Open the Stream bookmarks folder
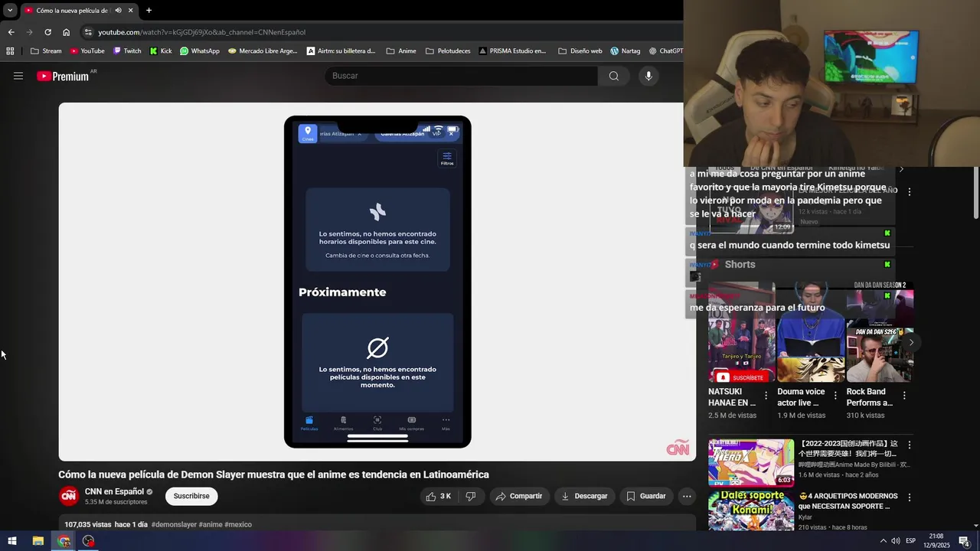This screenshot has height=551, width=980. pos(46,51)
